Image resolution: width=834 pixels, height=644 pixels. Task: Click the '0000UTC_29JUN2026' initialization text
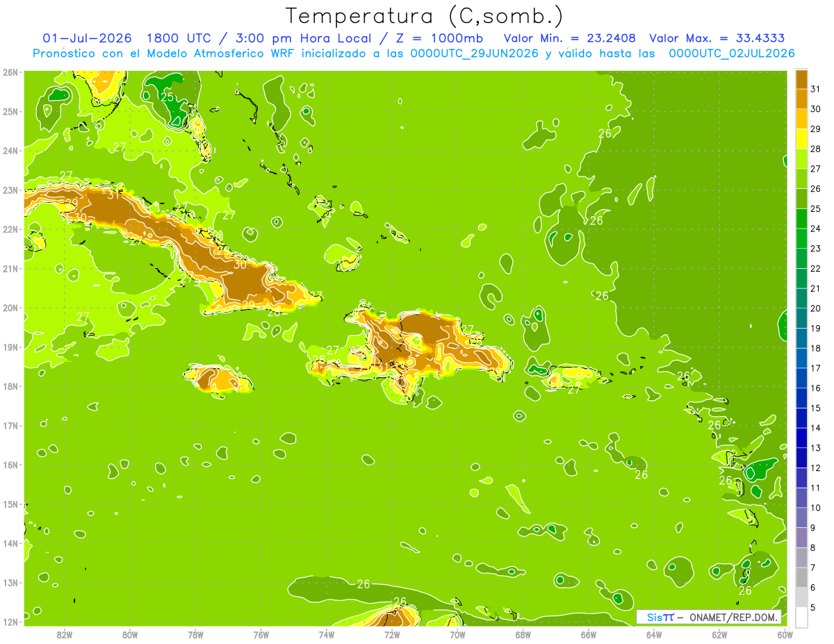[475, 53]
